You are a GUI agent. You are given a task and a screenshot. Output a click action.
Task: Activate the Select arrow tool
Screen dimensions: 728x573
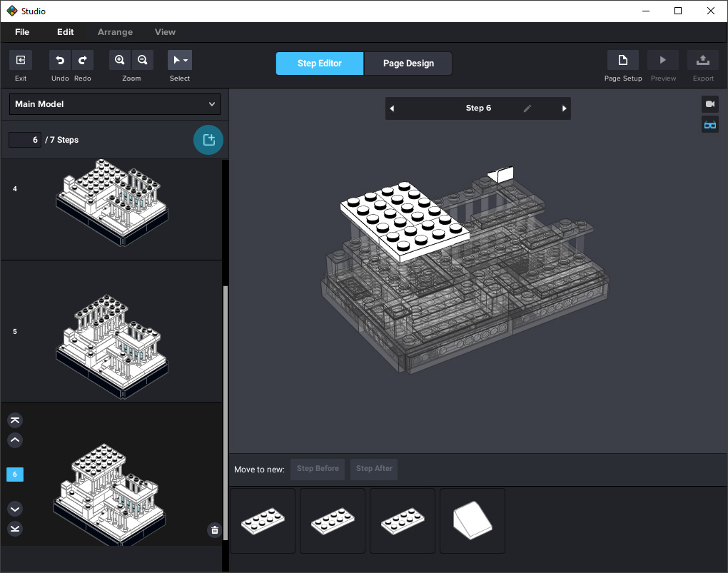point(176,60)
